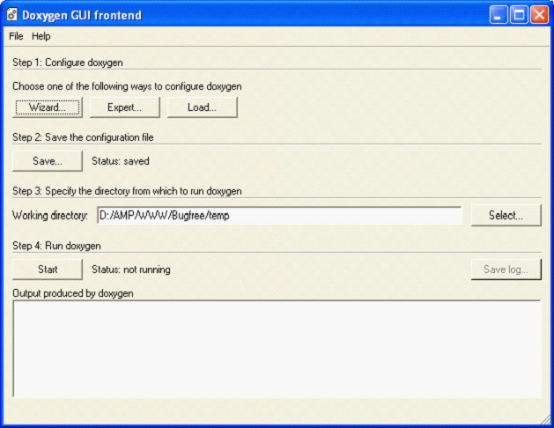Open the Help menu
Viewport: 554px width, 428px height.
coord(41,36)
